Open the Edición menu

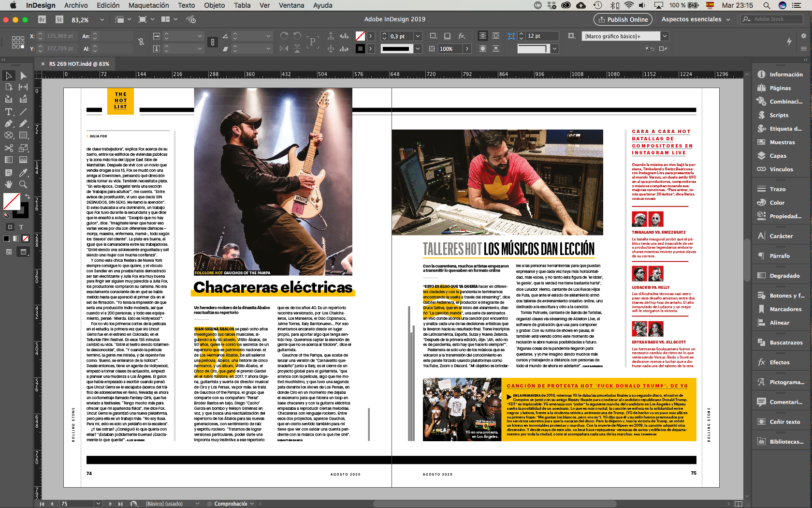point(108,5)
